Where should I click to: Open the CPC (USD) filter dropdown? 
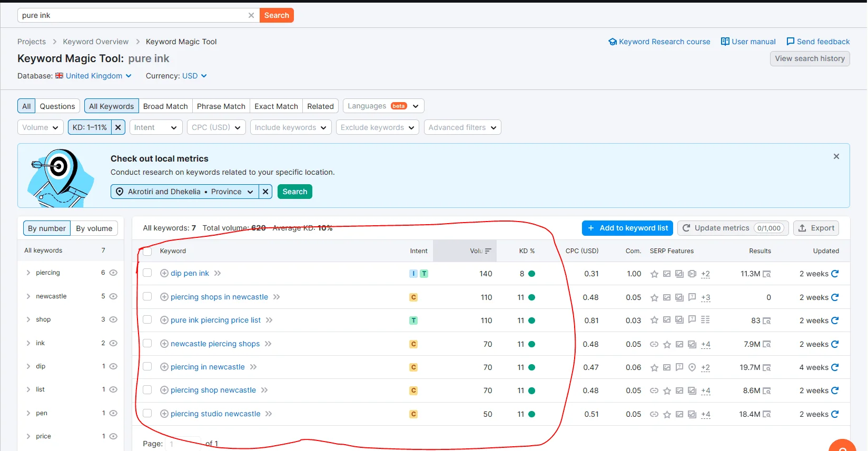point(216,127)
